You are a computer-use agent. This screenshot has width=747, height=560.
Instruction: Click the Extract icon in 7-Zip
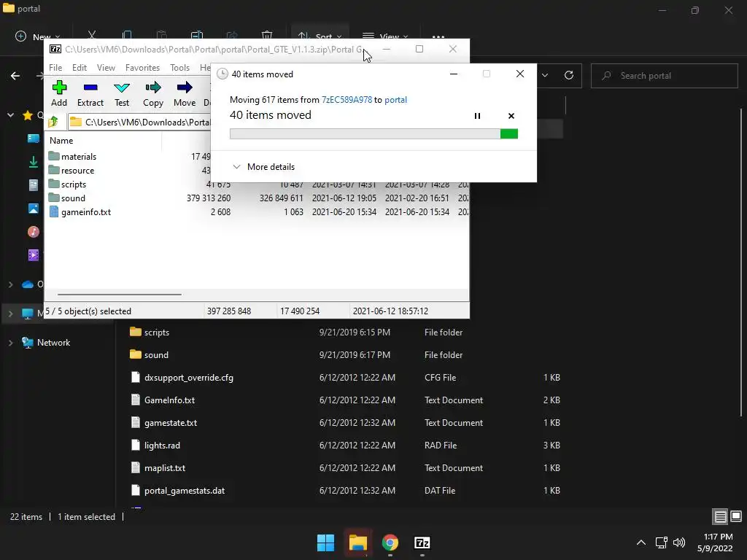[x=90, y=94]
